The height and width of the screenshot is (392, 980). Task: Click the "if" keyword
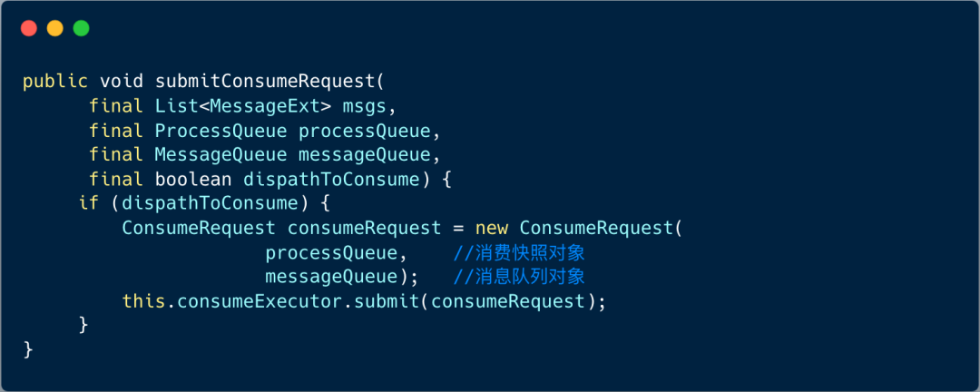click(x=88, y=203)
